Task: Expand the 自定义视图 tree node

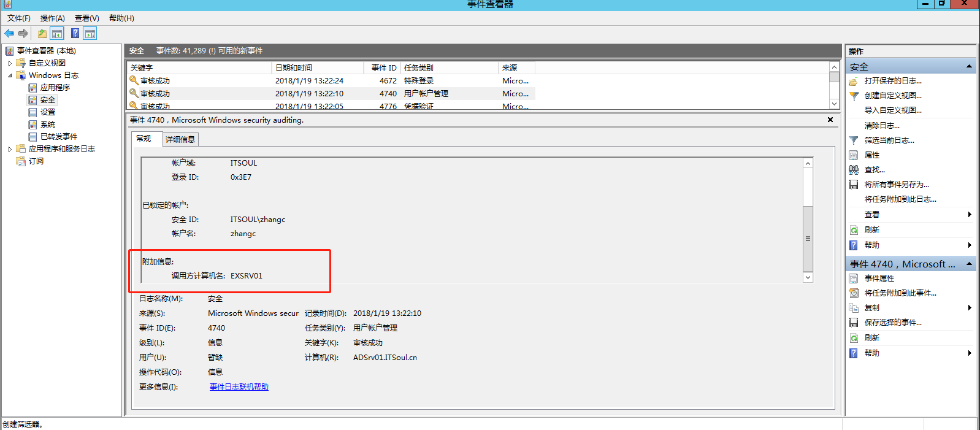Action: point(10,63)
